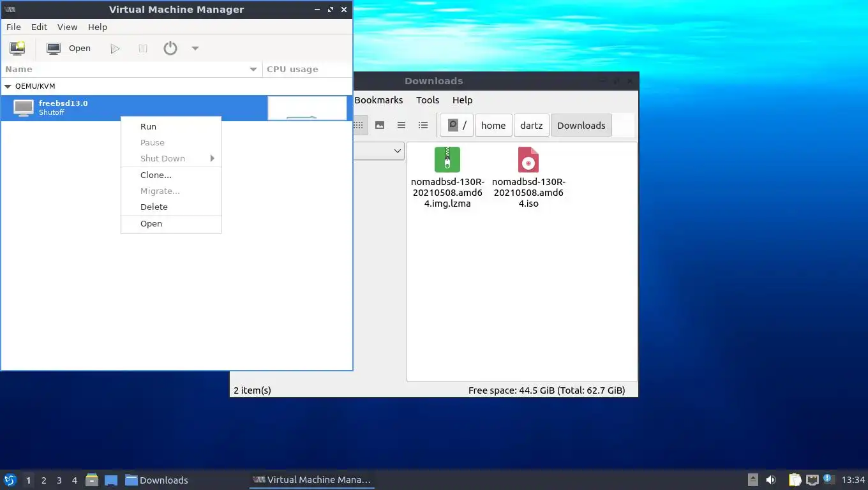Click the Downloads path button
This screenshot has width=868, height=490.
[x=581, y=125]
